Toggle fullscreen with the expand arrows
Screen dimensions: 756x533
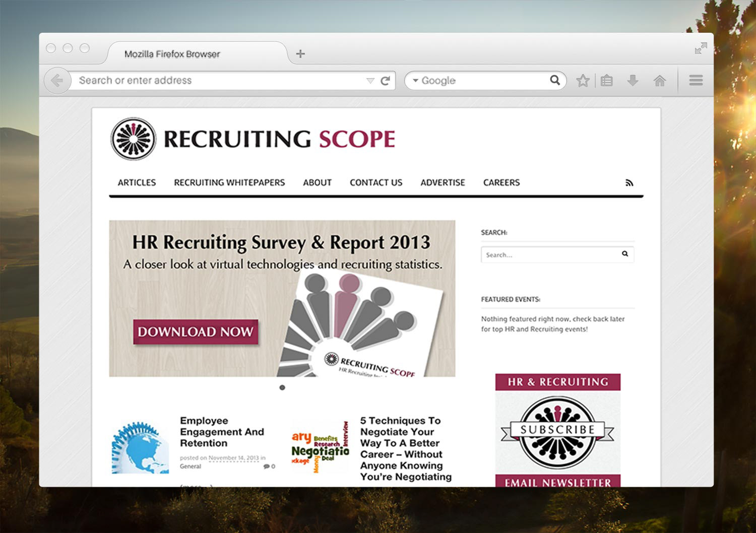coord(701,48)
